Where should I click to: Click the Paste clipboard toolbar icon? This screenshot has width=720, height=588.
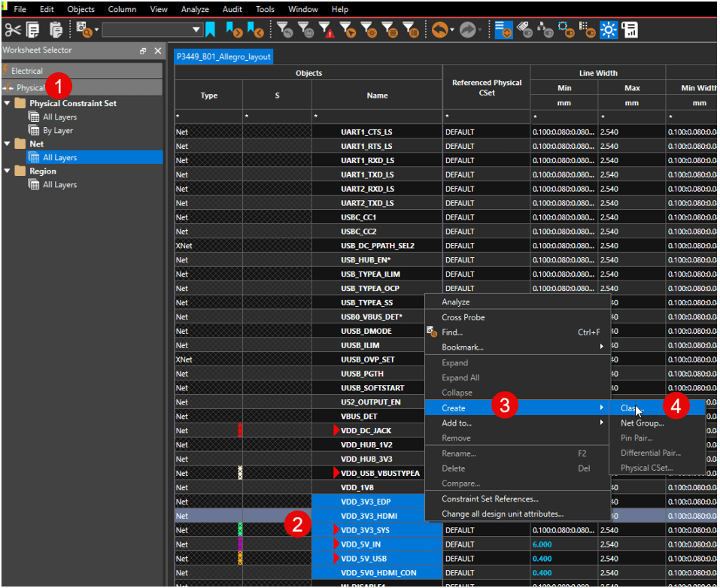tap(56, 30)
